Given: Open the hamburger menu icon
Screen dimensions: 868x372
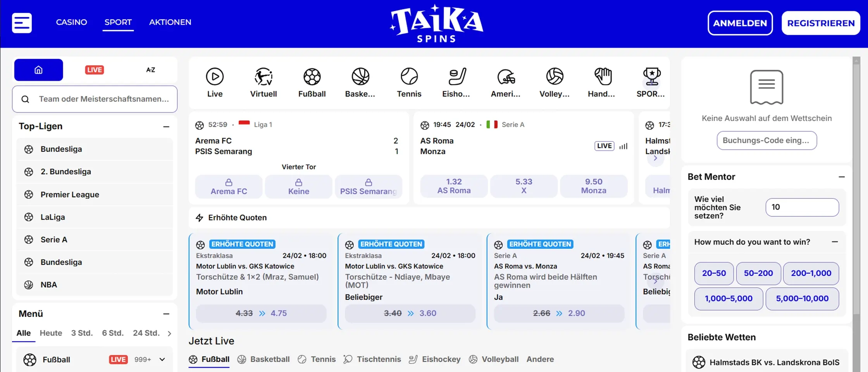Looking at the screenshot, I should point(22,23).
